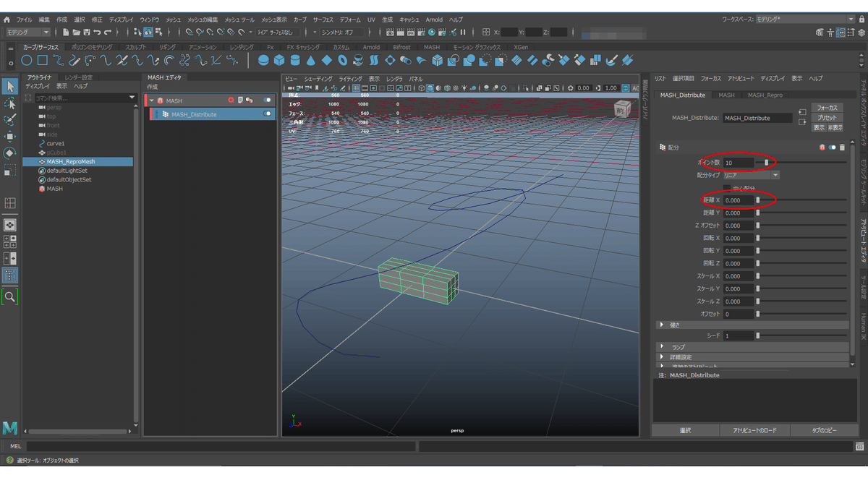This screenshot has width=868, height=488.
Task: Click the save scene icon
Action: 86,32
